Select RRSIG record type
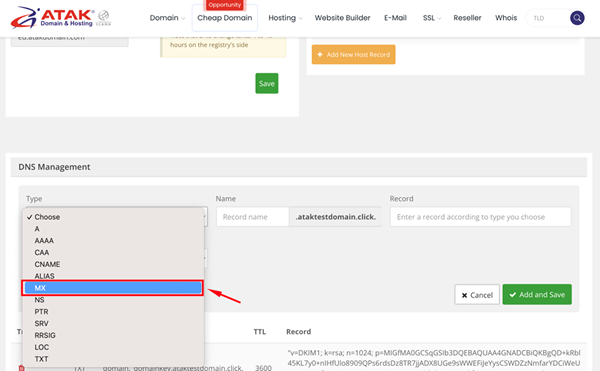 [x=112, y=335]
